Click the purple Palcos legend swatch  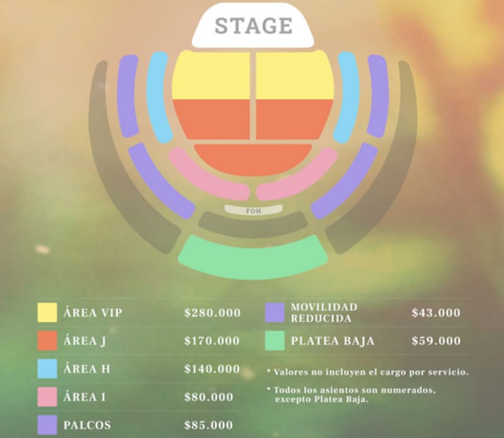47,425
